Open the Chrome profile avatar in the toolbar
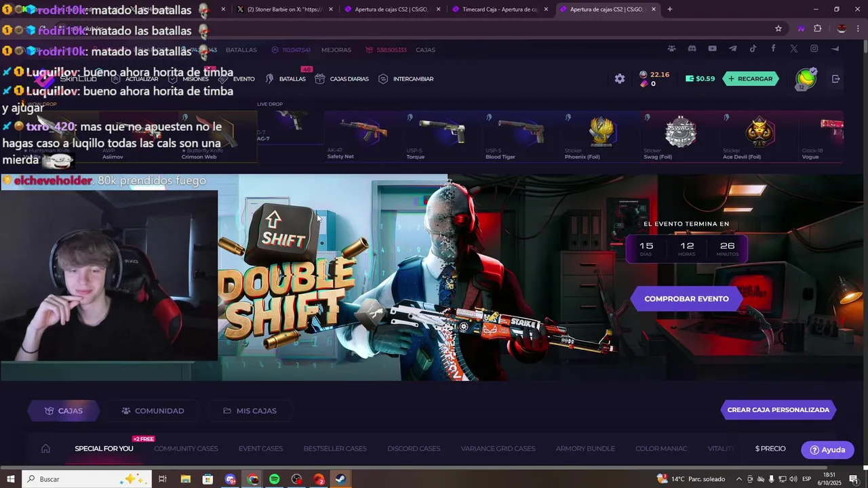Viewport: 868px width, 488px height. click(842, 28)
